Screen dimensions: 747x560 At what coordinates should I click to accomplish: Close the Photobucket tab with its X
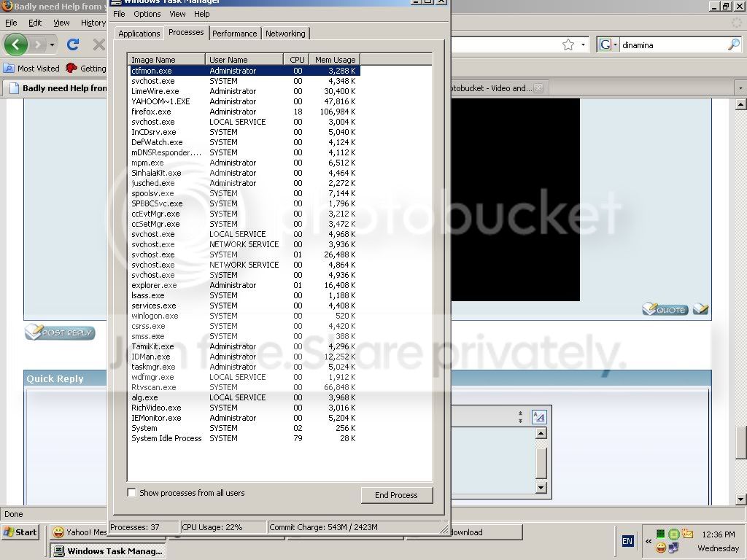coord(538,88)
